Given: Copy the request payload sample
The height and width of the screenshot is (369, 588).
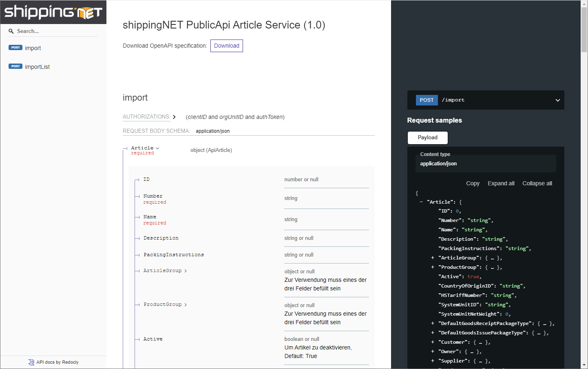Looking at the screenshot, I should (473, 183).
